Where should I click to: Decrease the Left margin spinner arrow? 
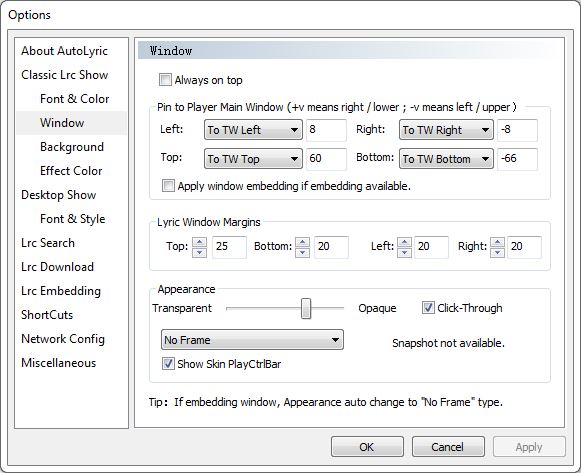[x=404, y=252]
